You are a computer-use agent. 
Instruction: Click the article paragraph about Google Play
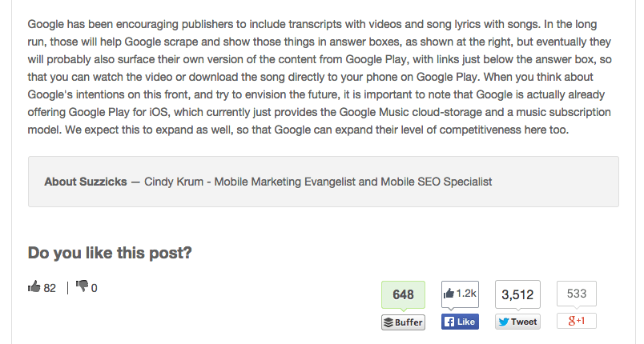point(320,77)
